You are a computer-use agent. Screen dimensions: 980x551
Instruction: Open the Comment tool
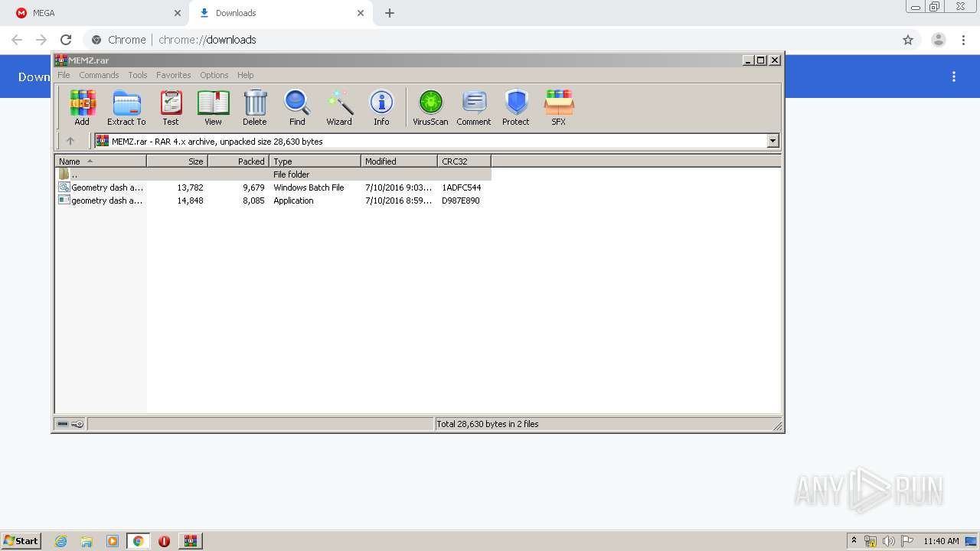click(x=474, y=107)
